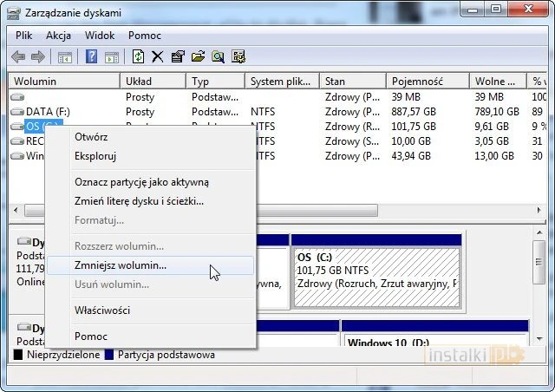Viewport: 555px width, 392px height.
Task: Open the Properties toolbar icon
Action: [x=178, y=56]
